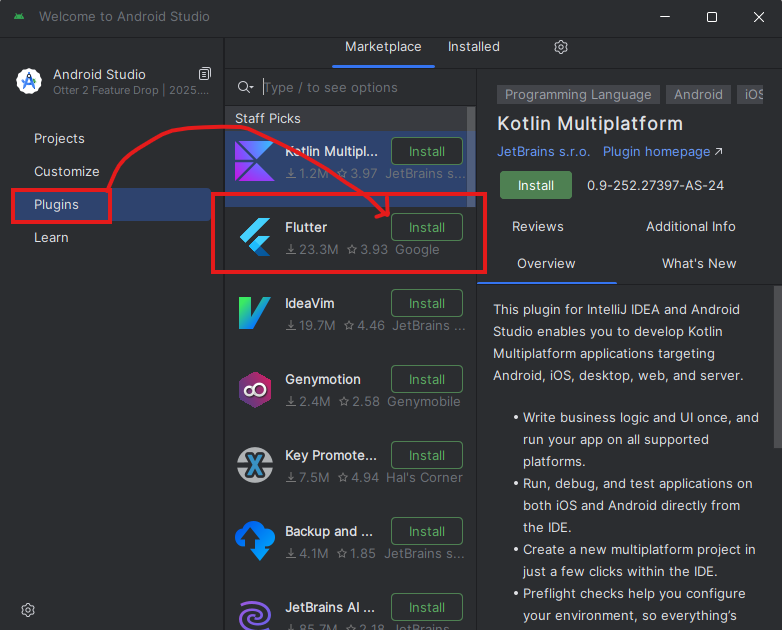The width and height of the screenshot is (782, 630).
Task: Open the Reviews tab
Action: click(538, 227)
